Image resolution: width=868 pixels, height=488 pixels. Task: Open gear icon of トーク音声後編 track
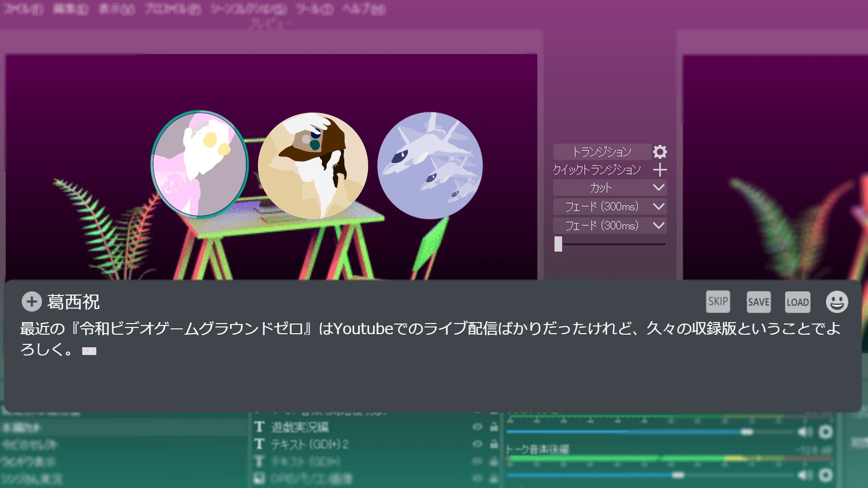pos(826,475)
